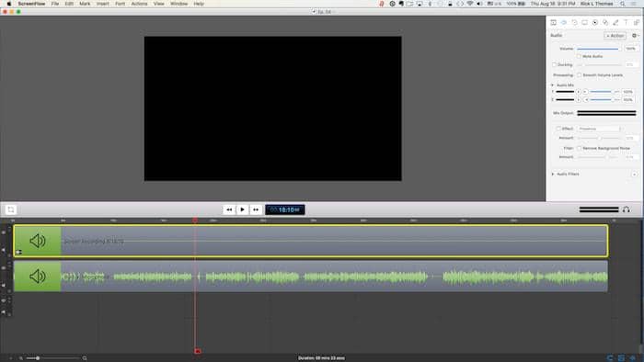Expand the Audio Filters section
Image resolution: width=644 pixels, height=362 pixels.
[553, 174]
